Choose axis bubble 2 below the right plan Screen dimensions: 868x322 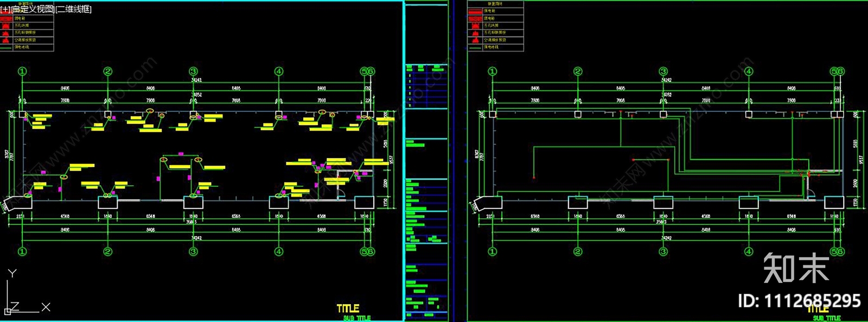[578, 251]
